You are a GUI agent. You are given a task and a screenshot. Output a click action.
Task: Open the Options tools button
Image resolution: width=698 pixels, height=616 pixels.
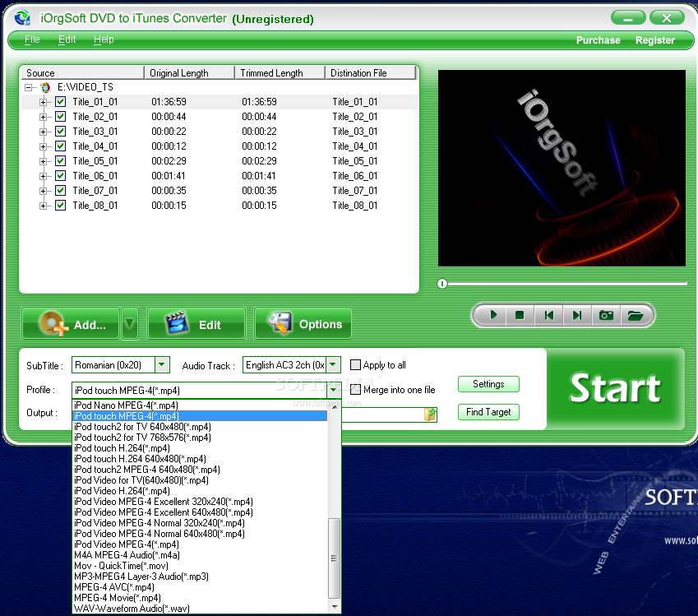pos(303,323)
